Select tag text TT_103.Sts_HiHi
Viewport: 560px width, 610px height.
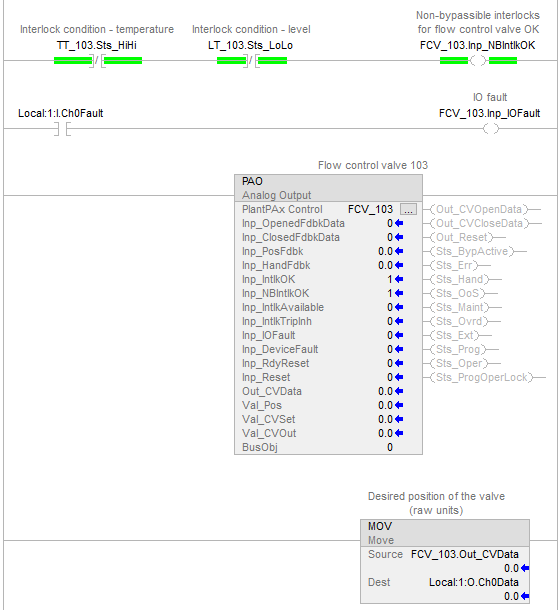coord(97,46)
